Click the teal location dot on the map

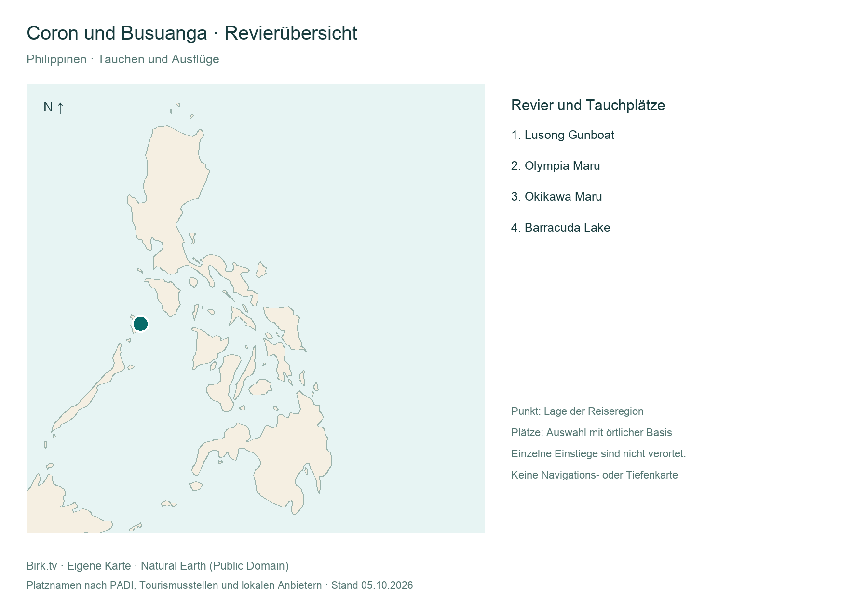point(140,324)
